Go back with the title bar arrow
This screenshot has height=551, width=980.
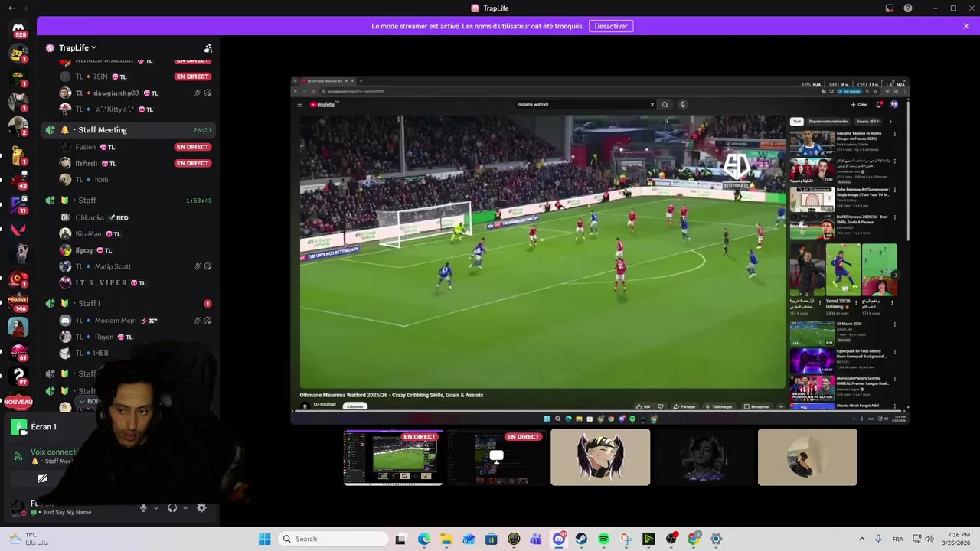11,8
